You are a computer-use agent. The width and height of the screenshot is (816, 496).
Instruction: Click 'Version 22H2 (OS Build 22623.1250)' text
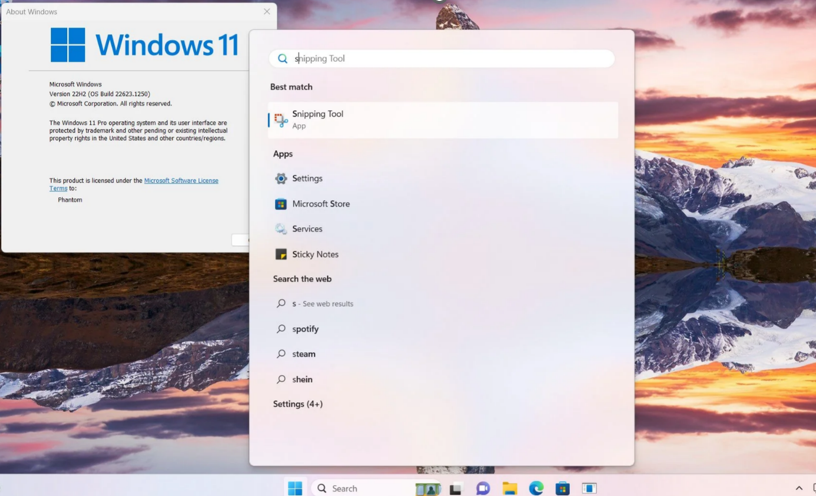click(100, 94)
